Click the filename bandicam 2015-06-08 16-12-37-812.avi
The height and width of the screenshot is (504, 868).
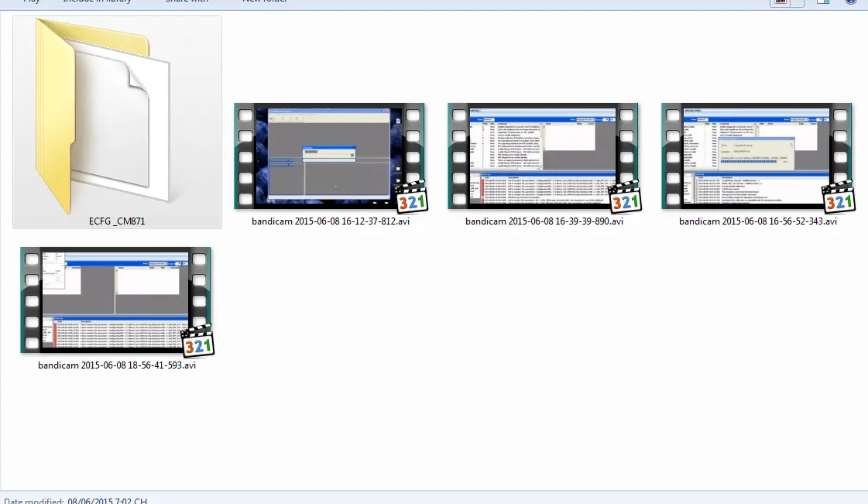click(x=331, y=221)
